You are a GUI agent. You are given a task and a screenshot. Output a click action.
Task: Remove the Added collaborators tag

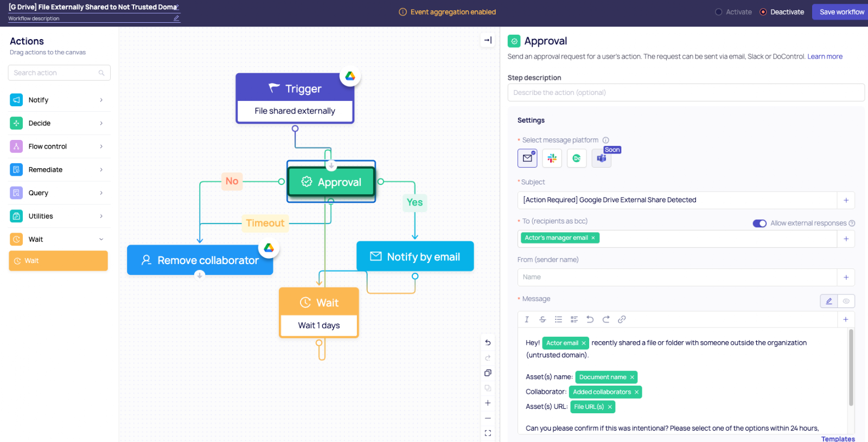tap(636, 392)
